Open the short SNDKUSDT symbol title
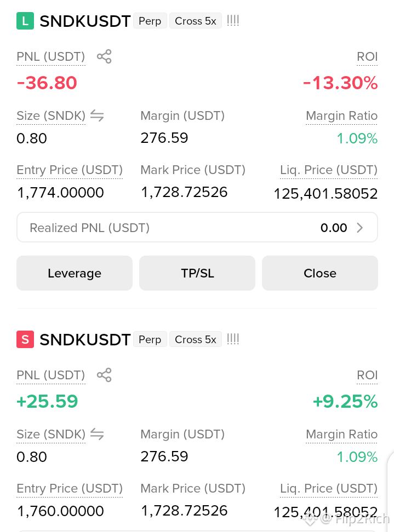394x532 pixels. 85,340
